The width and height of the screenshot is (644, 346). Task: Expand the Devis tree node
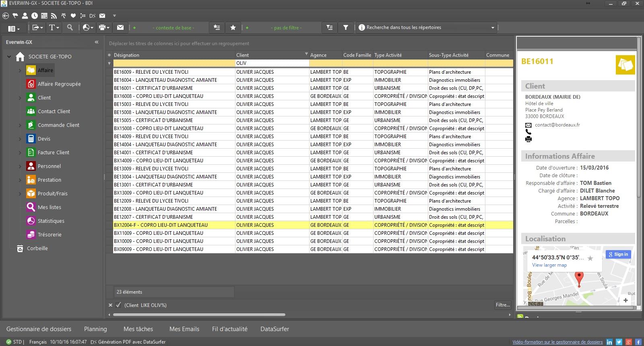click(x=20, y=139)
